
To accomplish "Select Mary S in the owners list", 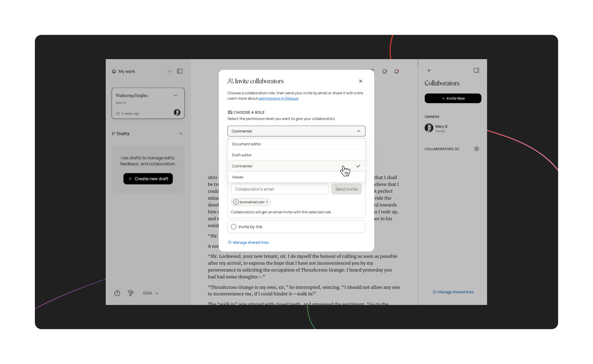I will pos(436,128).
